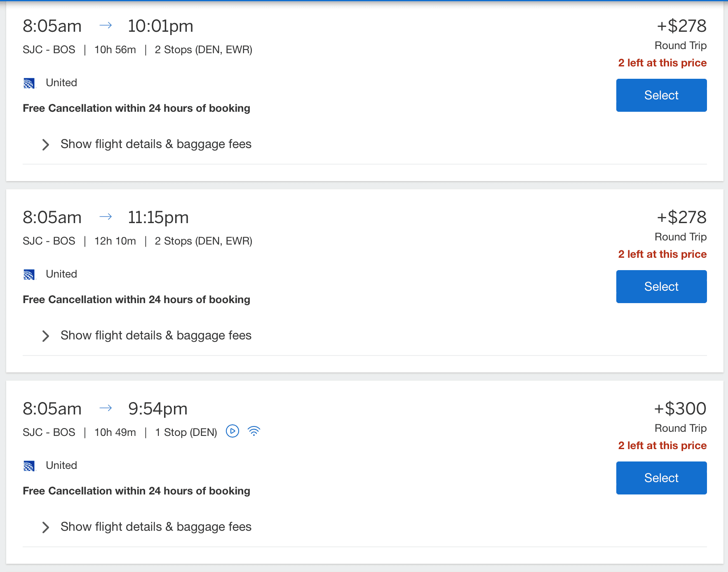Click the United logo on the 9:54pm flight
This screenshot has width=728, height=572.
click(29, 466)
